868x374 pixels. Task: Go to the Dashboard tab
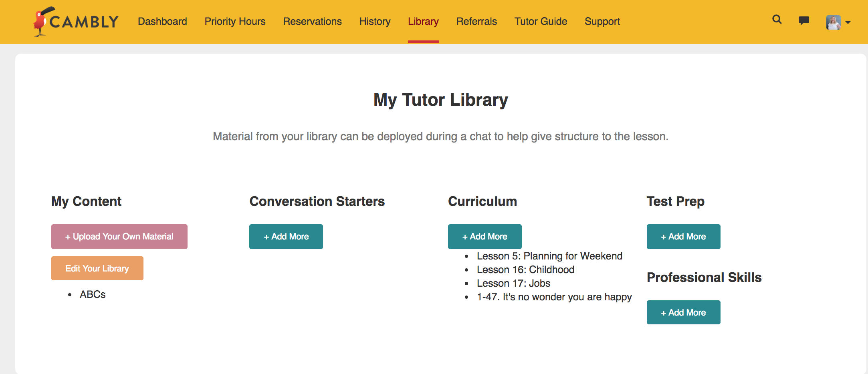click(162, 21)
